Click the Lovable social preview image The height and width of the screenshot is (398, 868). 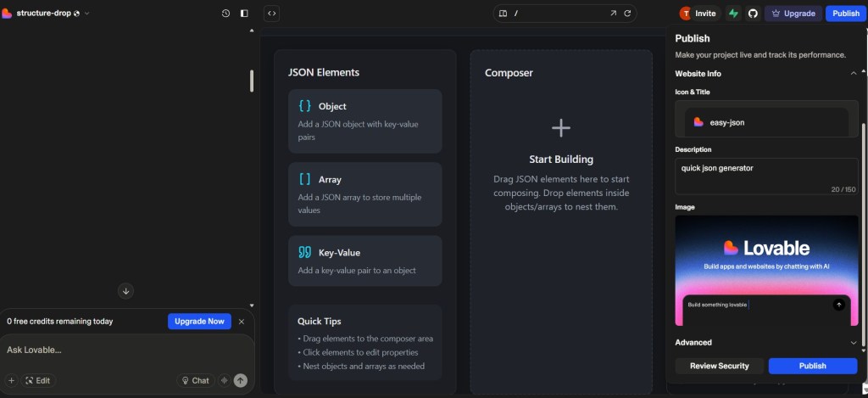point(766,271)
